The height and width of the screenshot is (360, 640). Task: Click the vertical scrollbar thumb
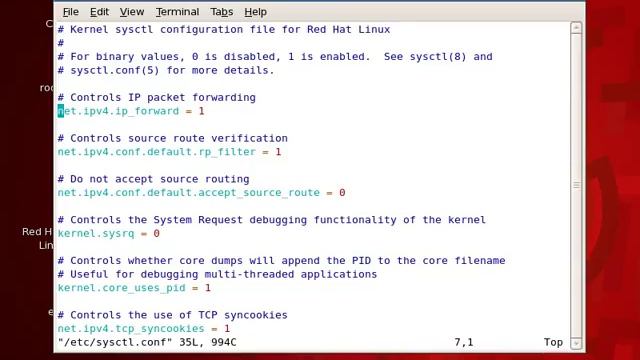(x=576, y=186)
